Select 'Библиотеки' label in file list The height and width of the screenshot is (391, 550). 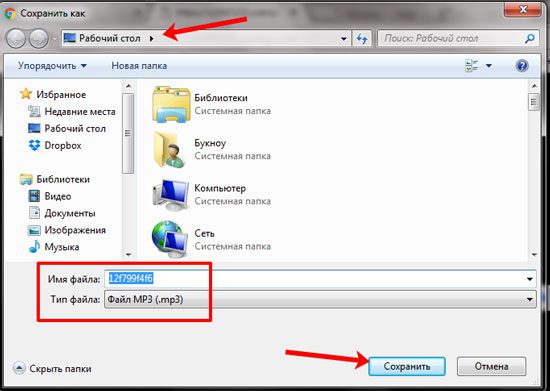pyautogui.click(x=221, y=98)
